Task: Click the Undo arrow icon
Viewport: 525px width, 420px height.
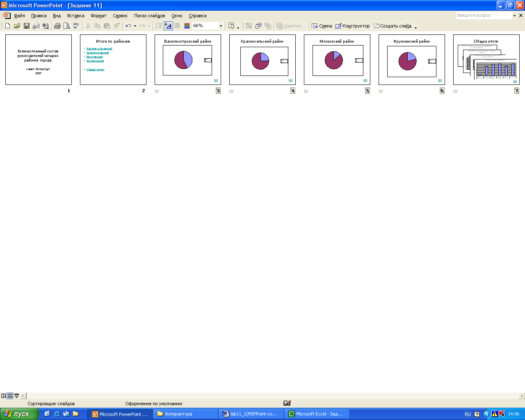Action: 128,26
